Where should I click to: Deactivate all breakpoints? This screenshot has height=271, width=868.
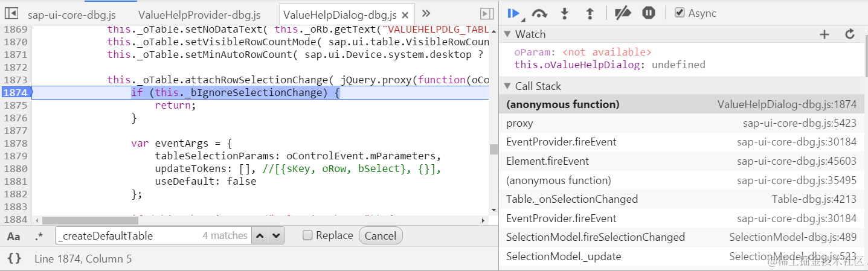tap(623, 13)
